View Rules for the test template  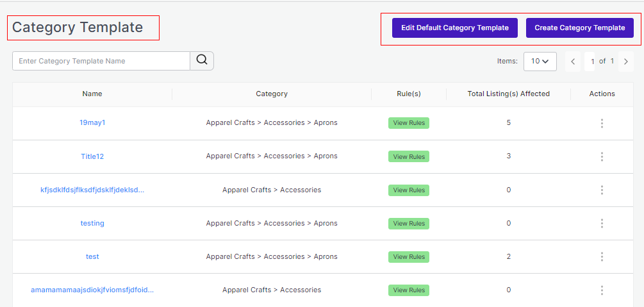point(409,257)
